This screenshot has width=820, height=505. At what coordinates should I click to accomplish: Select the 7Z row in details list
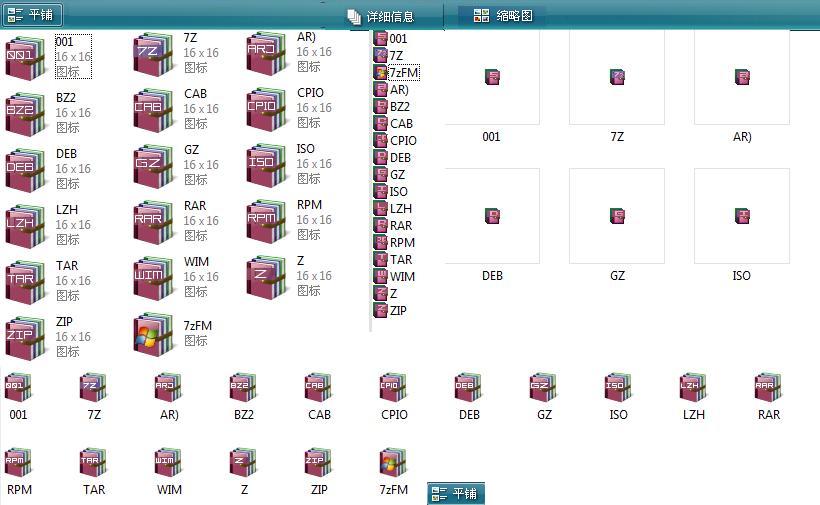[x=389, y=55]
